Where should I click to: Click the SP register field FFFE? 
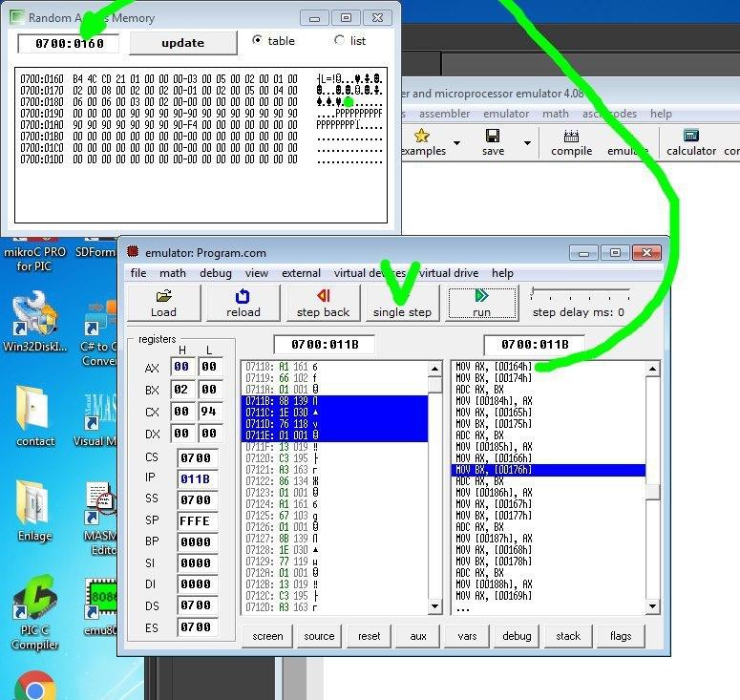[x=197, y=521]
